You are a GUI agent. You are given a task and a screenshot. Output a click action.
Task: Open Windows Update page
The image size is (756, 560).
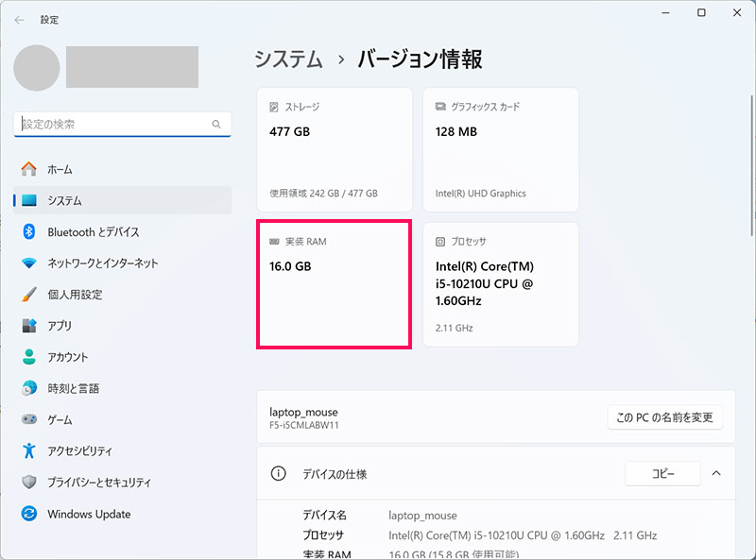[123, 514]
